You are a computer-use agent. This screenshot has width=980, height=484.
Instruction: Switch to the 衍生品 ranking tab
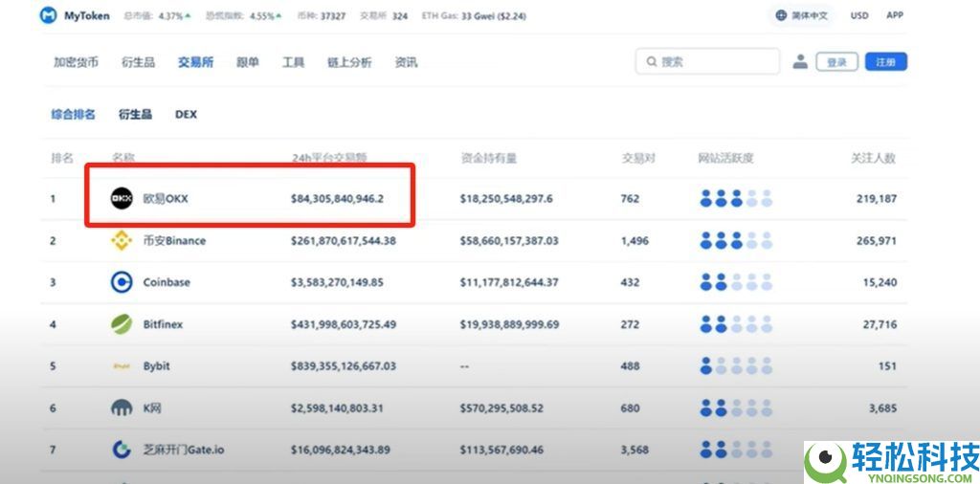[135, 114]
